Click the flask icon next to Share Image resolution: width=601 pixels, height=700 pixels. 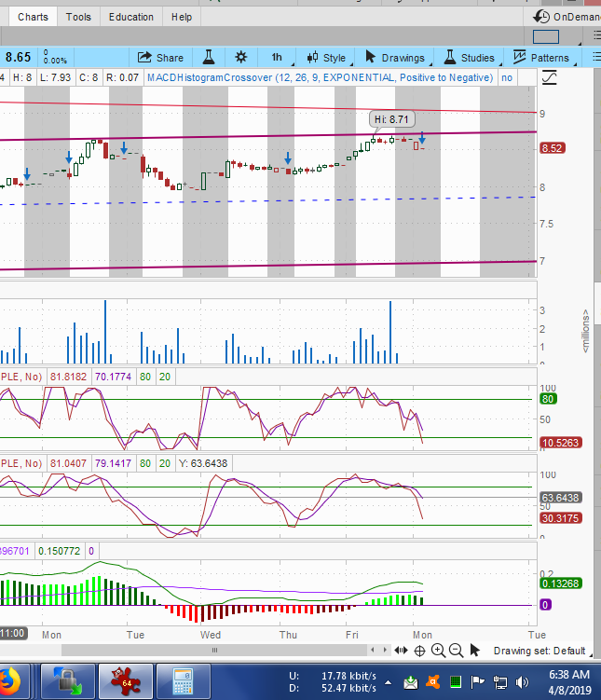pos(209,58)
